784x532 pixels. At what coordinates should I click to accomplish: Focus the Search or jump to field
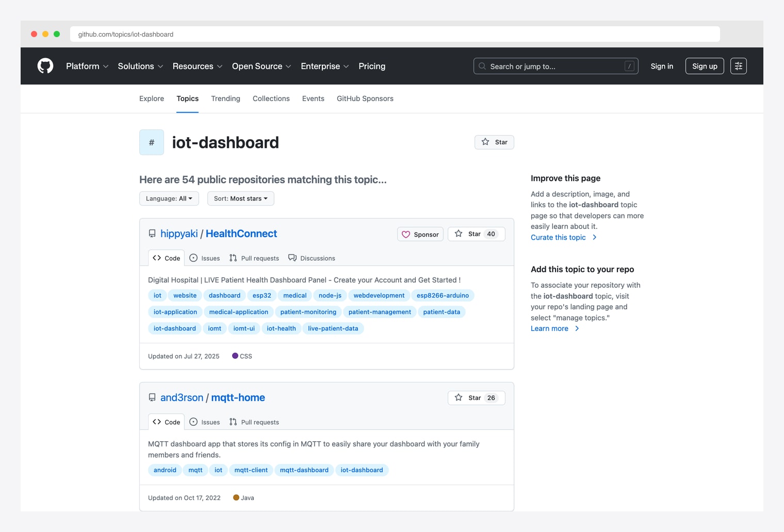556,66
